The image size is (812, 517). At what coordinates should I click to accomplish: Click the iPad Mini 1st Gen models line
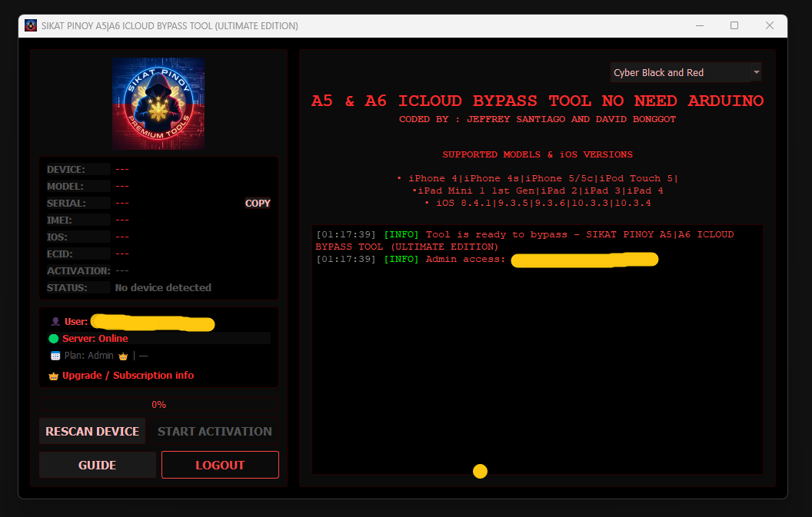click(537, 191)
